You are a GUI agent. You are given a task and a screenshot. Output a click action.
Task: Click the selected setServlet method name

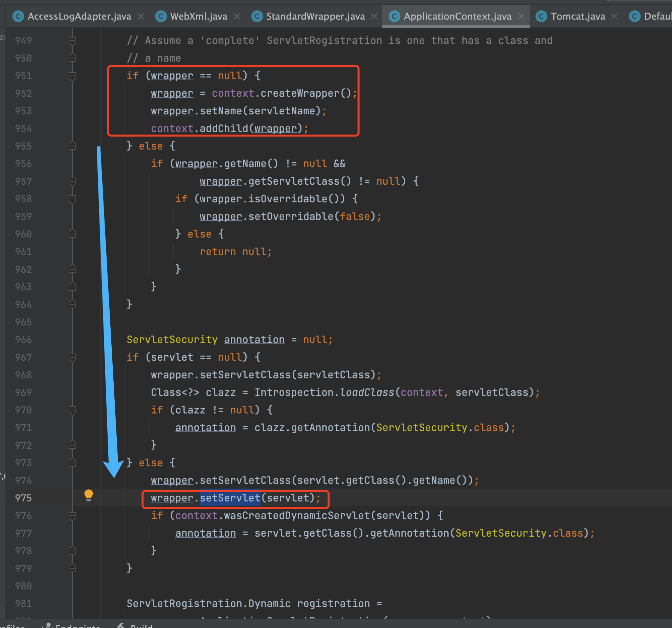pyautogui.click(x=230, y=498)
